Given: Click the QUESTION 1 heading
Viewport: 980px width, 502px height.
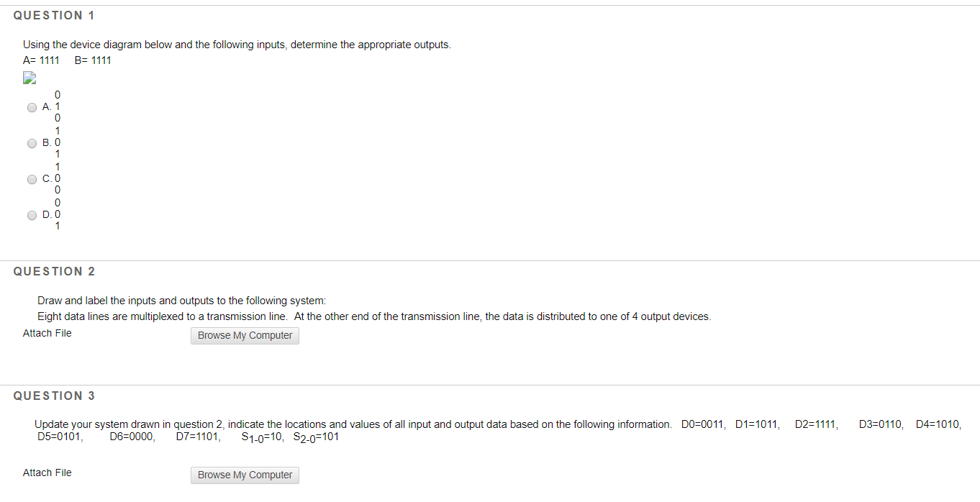Looking at the screenshot, I should [54, 14].
